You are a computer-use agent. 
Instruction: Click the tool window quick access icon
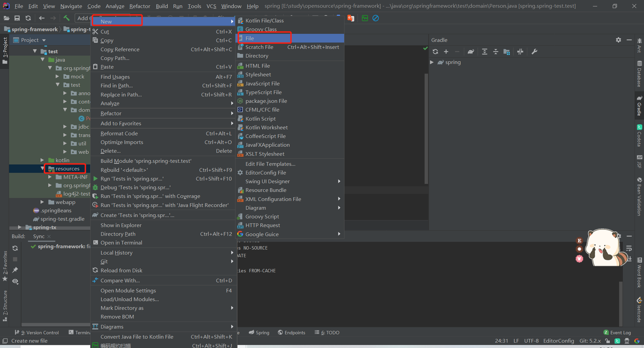pyautogui.click(x=5, y=341)
